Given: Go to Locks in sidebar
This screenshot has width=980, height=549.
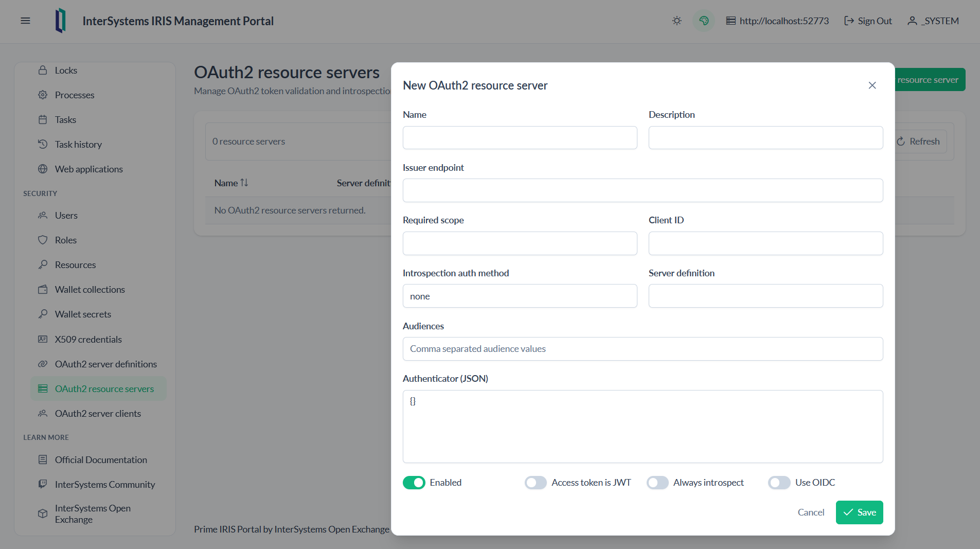Looking at the screenshot, I should coord(98,70).
